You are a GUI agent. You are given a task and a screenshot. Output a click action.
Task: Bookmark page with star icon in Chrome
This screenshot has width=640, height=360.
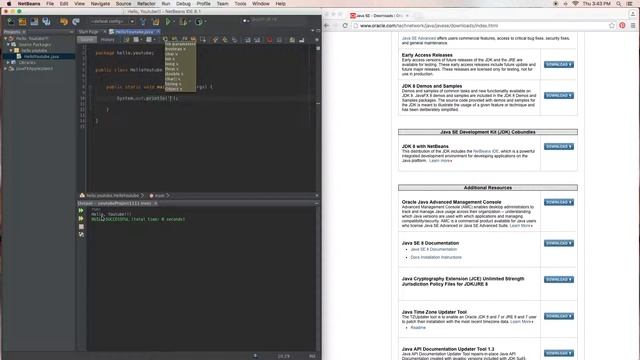coord(611,25)
